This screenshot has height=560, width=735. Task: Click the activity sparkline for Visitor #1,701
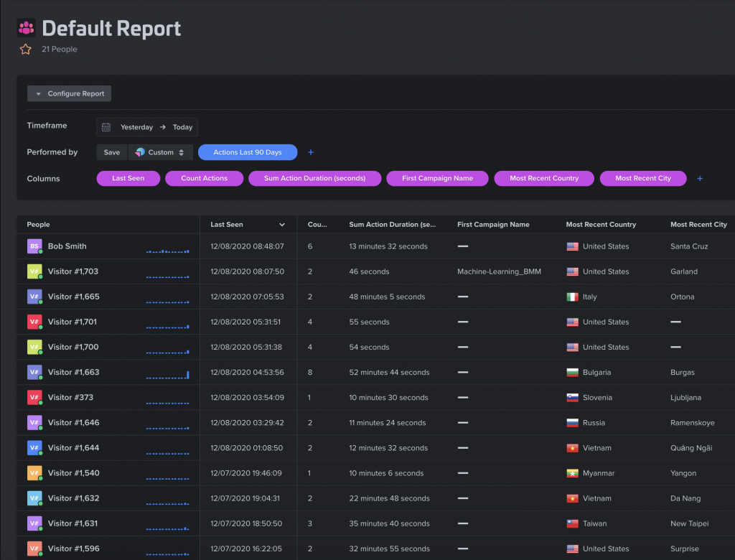coord(168,327)
